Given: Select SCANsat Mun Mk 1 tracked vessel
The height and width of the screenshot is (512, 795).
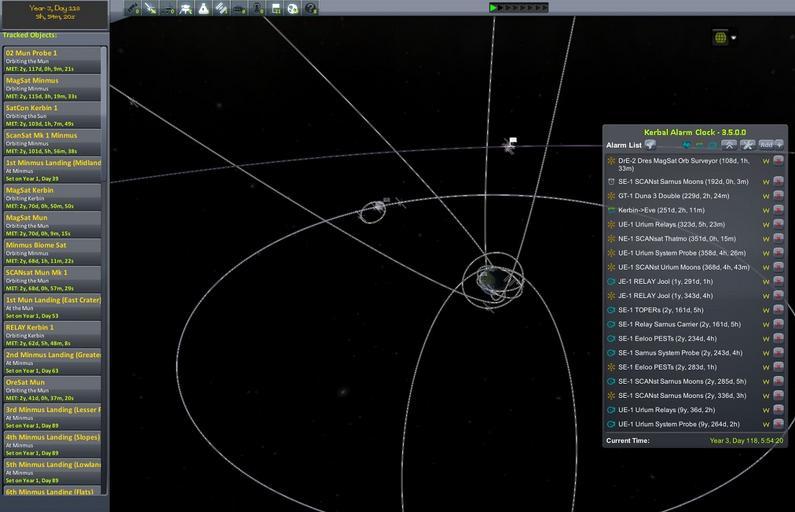Looking at the screenshot, I should coord(53,279).
